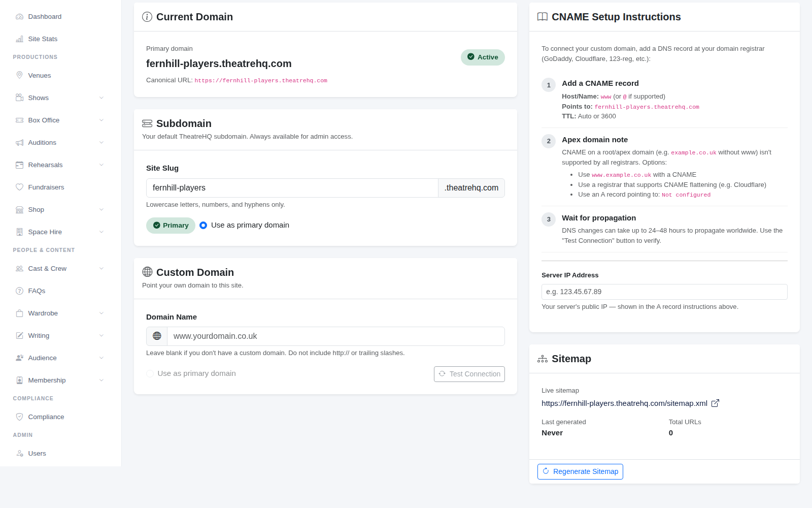Click the Rehearsals calendar icon
This screenshot has width=812, height=508.
[19, 165]
